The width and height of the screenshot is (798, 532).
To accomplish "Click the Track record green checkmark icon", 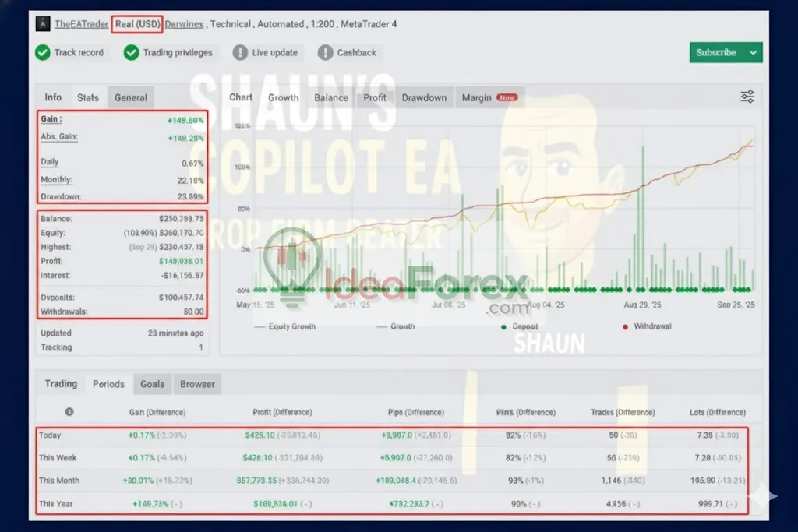I will point(42,52).
